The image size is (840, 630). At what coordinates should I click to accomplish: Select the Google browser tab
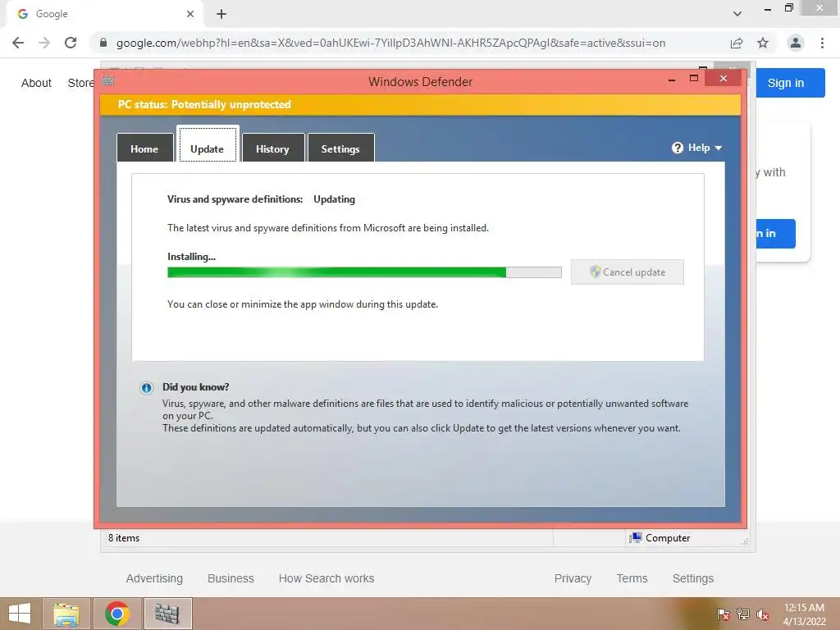point(104,14)
